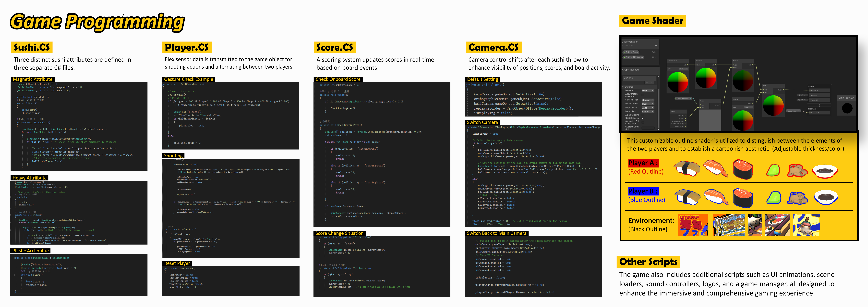This screenshot has height=307, width=868.
Task: Open Normal Vector Space Object dropdown
Action: [x=684, y=69]
